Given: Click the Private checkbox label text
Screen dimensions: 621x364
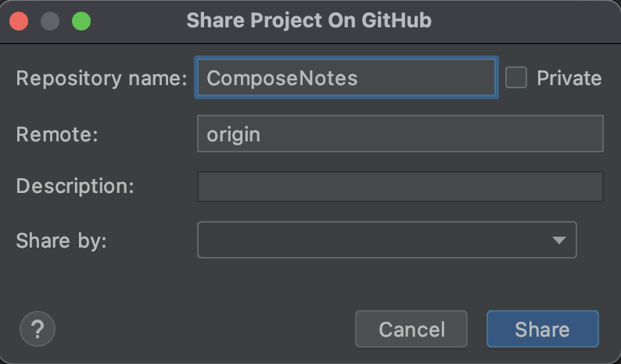Looking at the screenshot, I should [569, 78].
